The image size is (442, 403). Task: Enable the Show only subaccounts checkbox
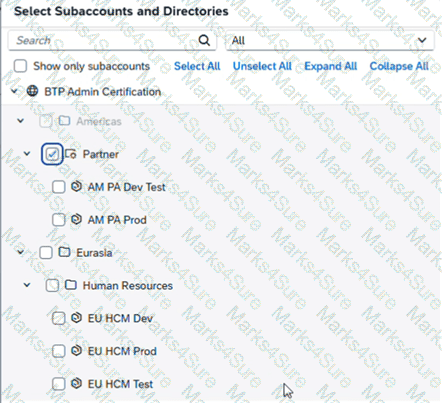20,66
